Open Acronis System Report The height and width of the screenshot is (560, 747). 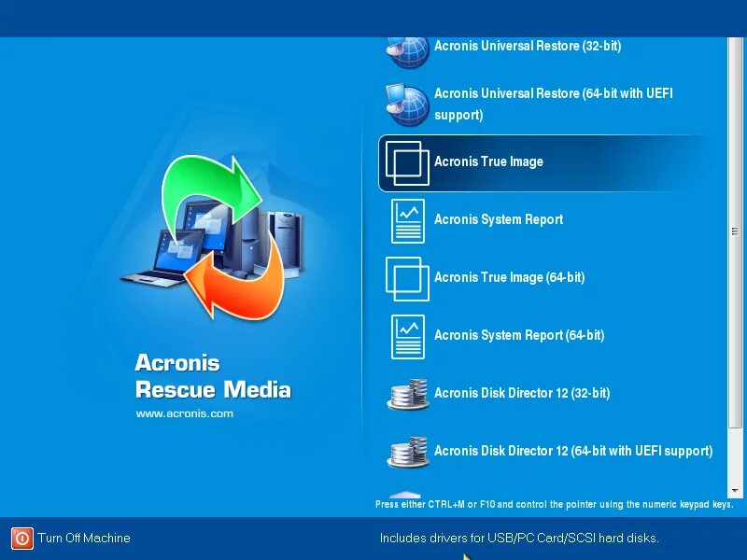pyautogui.click(x=499, y=219)
